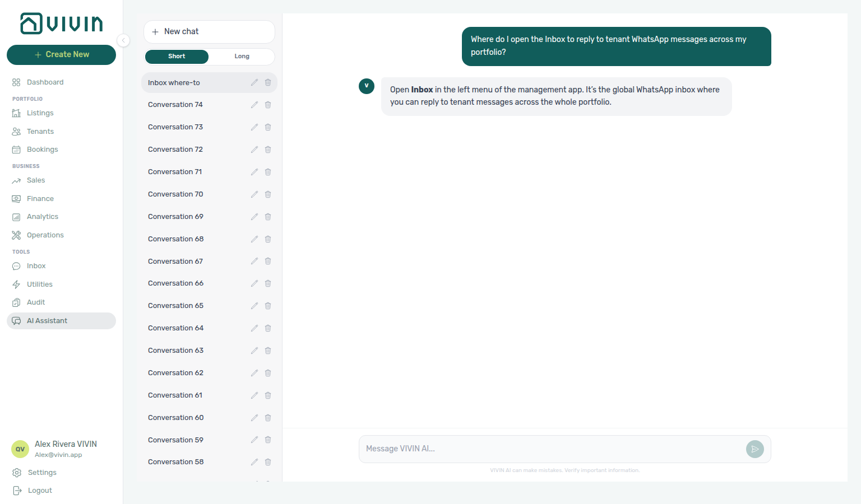Delete Conversation 64

click(x=268, y=328)
